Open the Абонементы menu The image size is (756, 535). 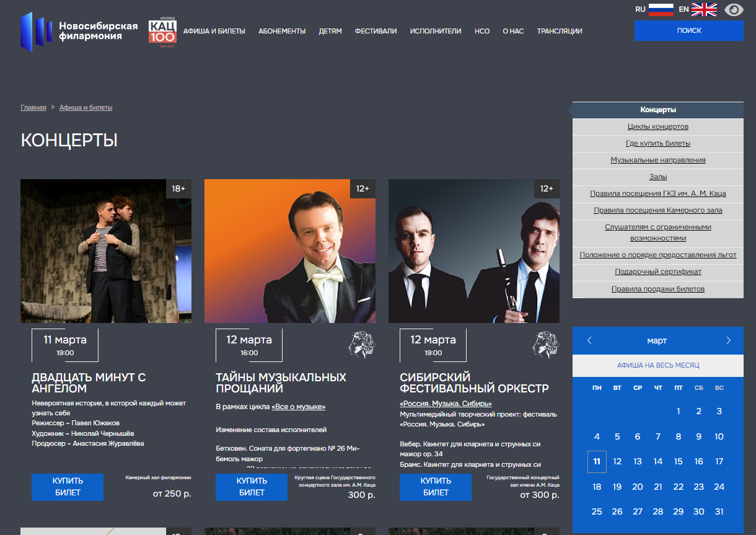click(x=282, y=31)
